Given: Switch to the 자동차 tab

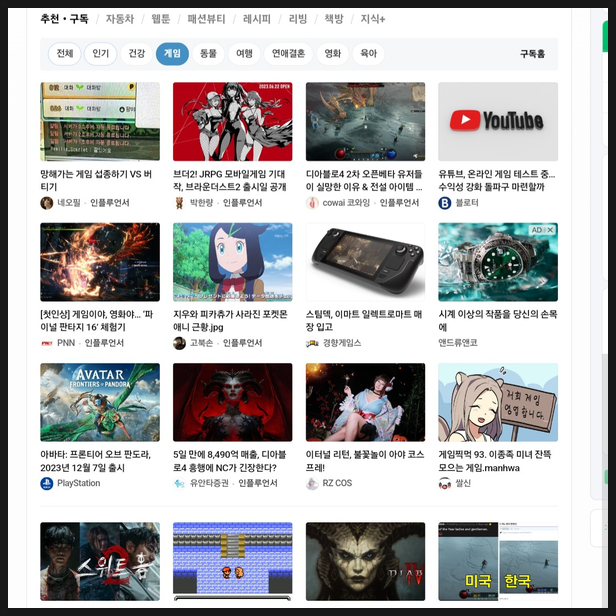Looking at the screenshot, I should click(x=120, y=19).
